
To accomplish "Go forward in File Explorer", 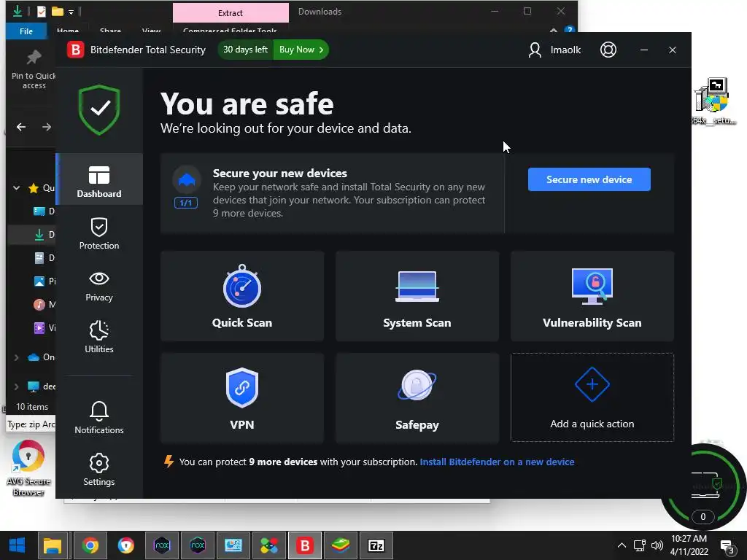I will coord(46,127).
